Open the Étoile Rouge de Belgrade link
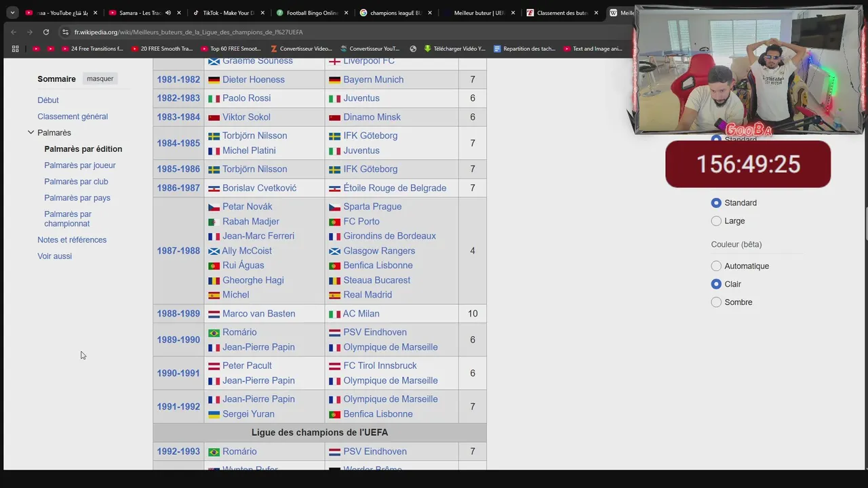 tap(395, 188)
